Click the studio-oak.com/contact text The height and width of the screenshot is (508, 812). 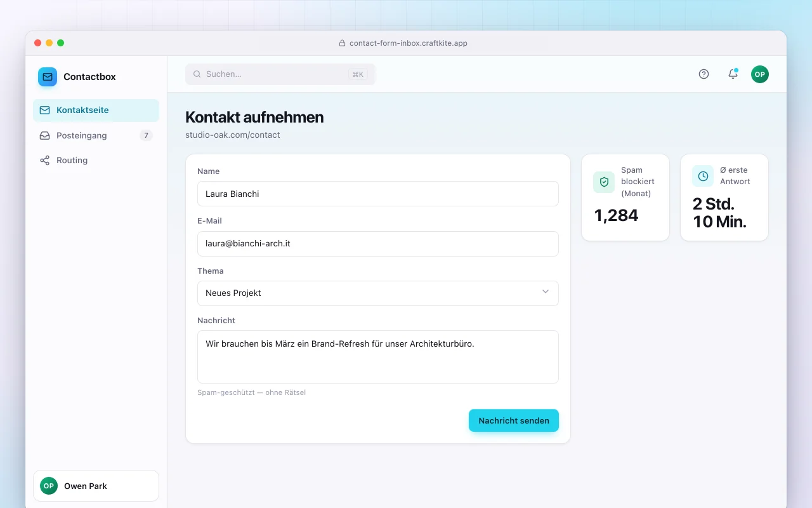click(x=233, y=135)
